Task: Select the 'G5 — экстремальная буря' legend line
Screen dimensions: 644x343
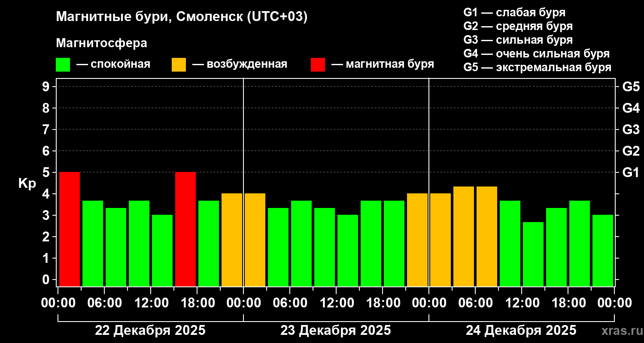Action: tap(538, 67)
